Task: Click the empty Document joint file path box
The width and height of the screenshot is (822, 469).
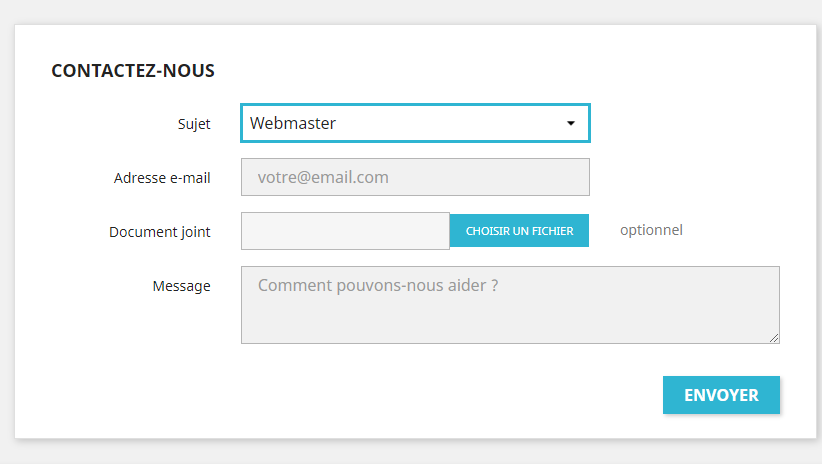Action: point(345,231)
